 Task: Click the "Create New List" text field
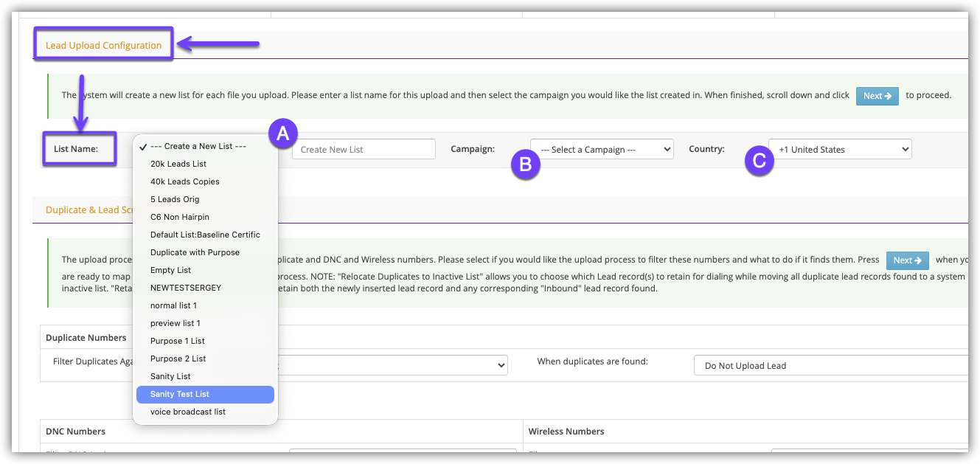[x=364, y=150]
